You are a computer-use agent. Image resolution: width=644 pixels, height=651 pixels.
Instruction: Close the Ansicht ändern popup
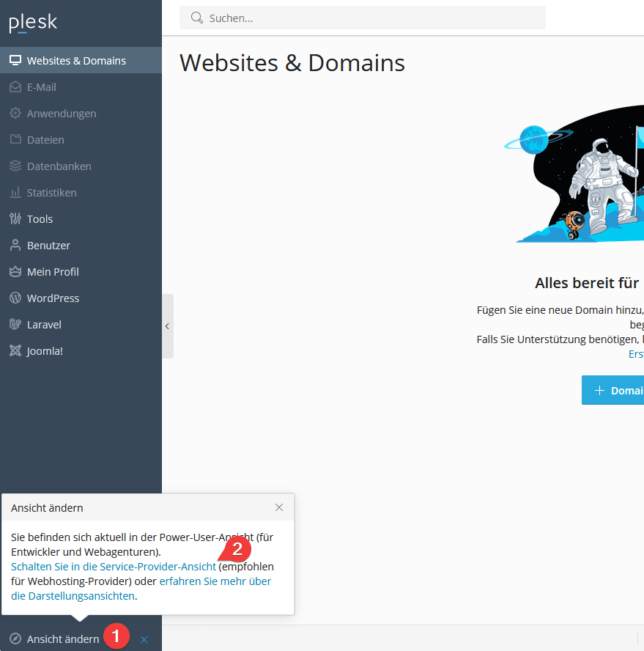[279, 507]
